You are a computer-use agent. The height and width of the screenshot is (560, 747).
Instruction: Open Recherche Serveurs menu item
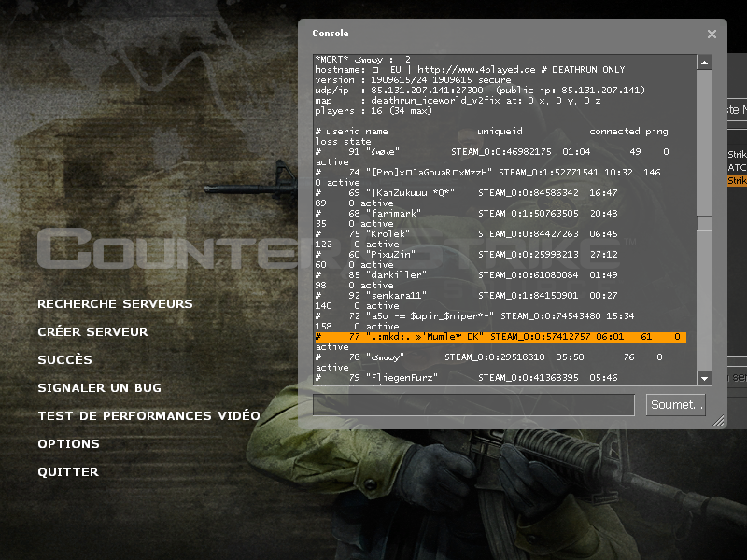[x=115, y=304]
